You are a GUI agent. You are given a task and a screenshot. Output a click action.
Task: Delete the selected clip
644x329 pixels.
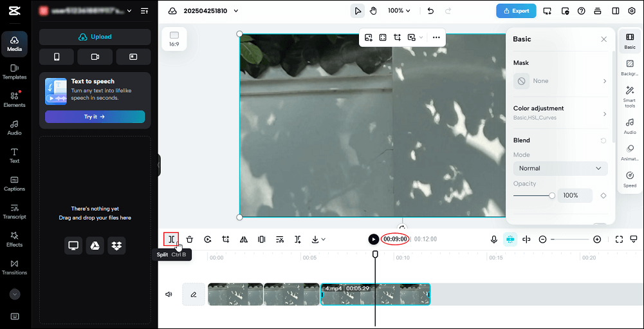click(x=189, y=240)
